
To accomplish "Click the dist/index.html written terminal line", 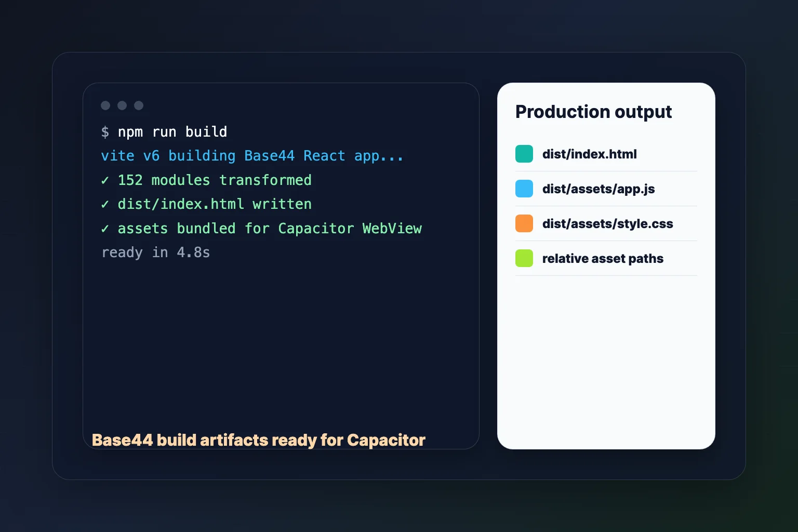I will pos(206,204).
